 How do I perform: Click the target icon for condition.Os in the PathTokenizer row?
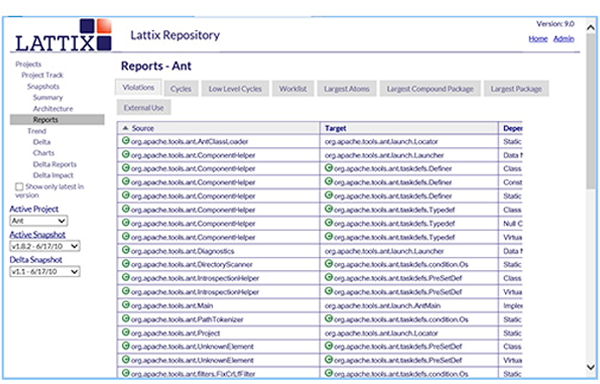[x=329, y=319]
